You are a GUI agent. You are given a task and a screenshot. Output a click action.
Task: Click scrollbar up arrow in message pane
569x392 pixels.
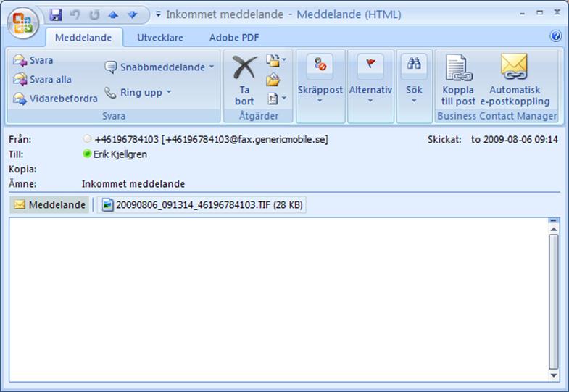click(x=553, y=229)
